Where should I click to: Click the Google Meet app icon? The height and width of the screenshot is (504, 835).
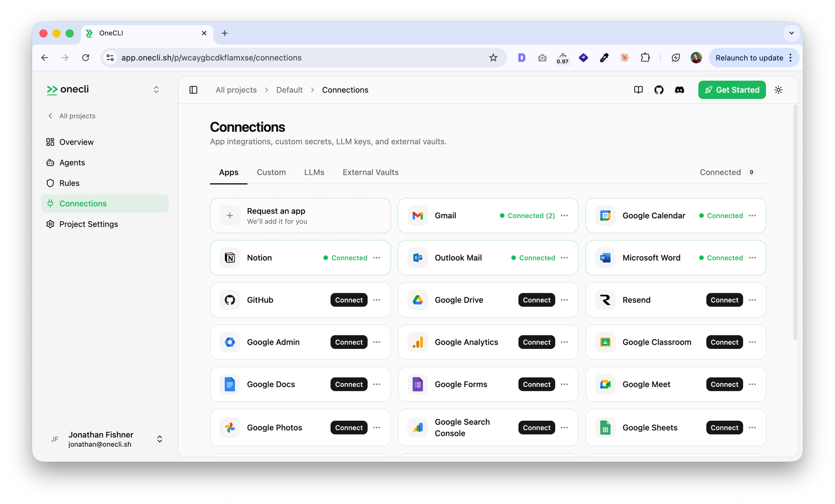click(605, 384)
